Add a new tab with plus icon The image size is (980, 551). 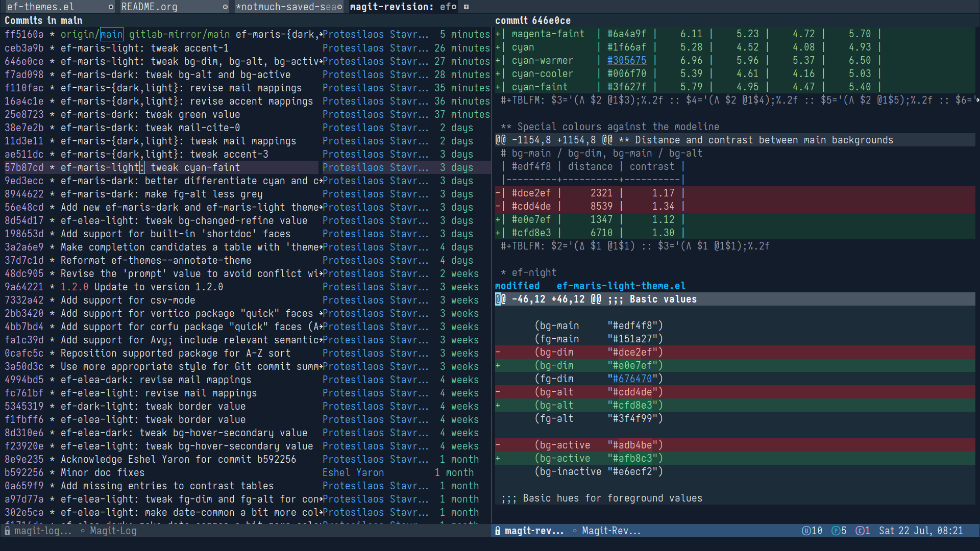pyautogui.click(x=466, y=7)
